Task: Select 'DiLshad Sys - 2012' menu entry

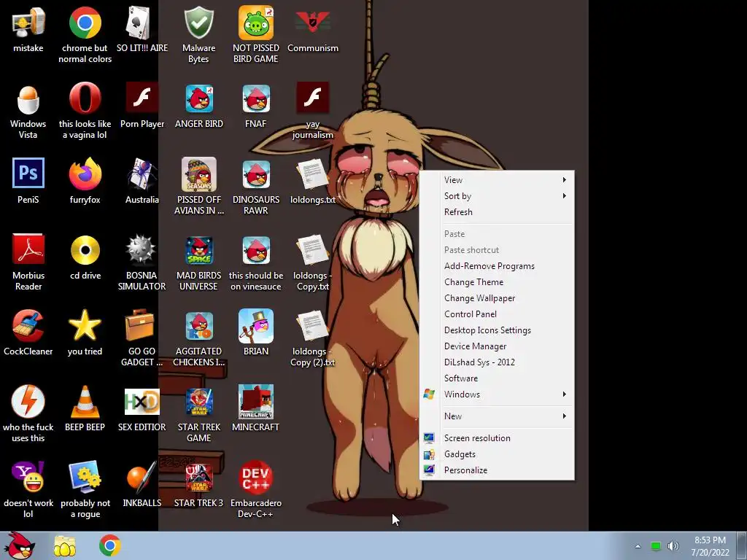Action: tap(496, 362)
